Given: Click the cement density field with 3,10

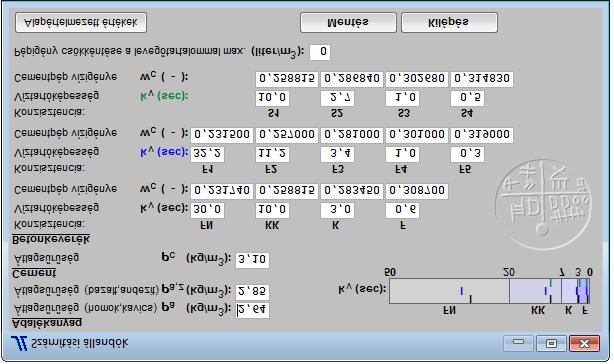Looking at the screenshot, I should click(x=252, y=260).
